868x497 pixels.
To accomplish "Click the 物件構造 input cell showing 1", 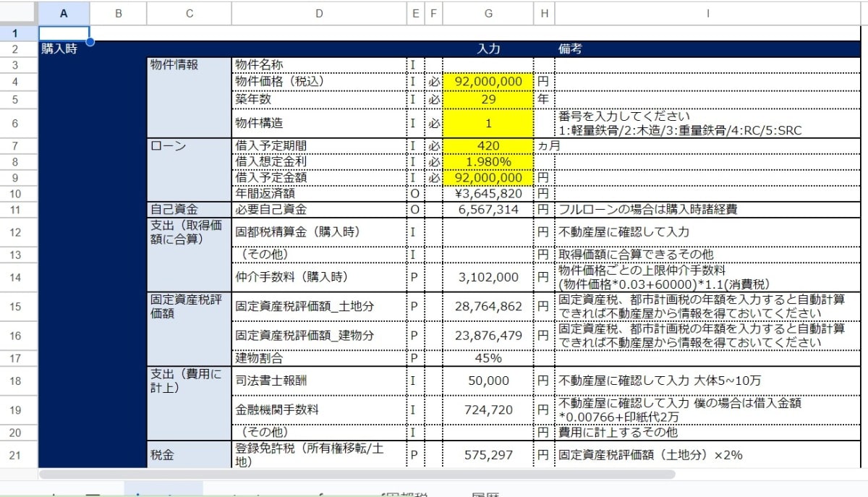I will pyautogui.click(x=488, y=123).
